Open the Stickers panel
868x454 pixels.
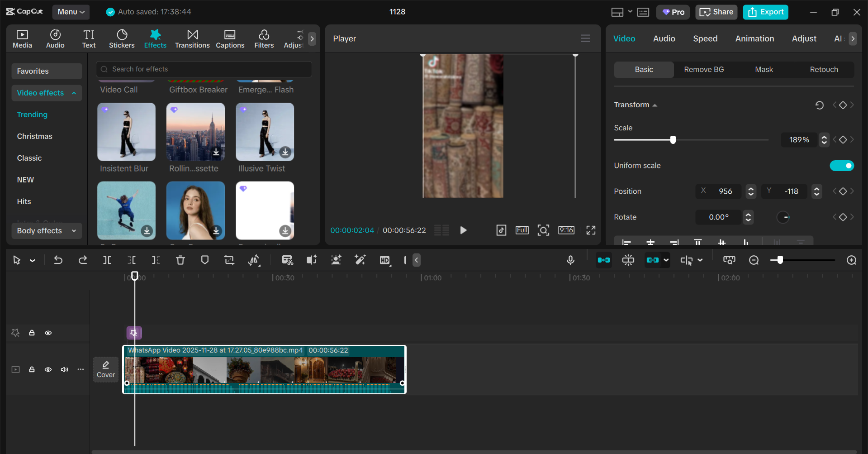click(x=121, y=38)
